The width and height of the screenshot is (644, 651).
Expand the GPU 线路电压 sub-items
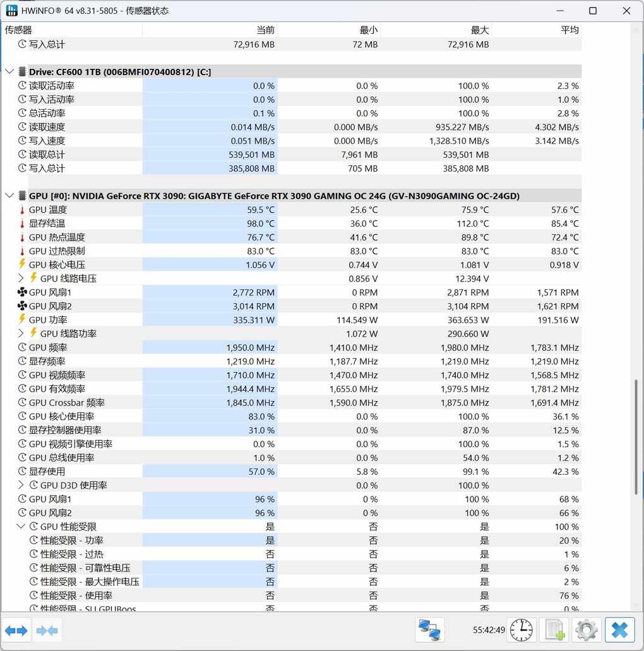(21, 278)
